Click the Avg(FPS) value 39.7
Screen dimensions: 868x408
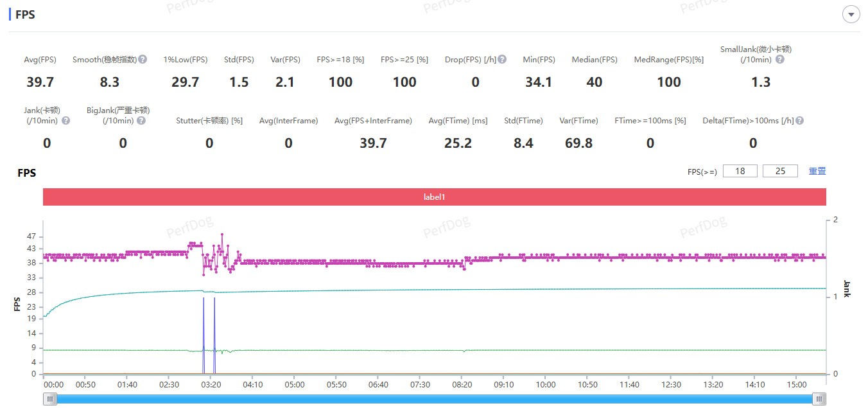coord(40,82)
